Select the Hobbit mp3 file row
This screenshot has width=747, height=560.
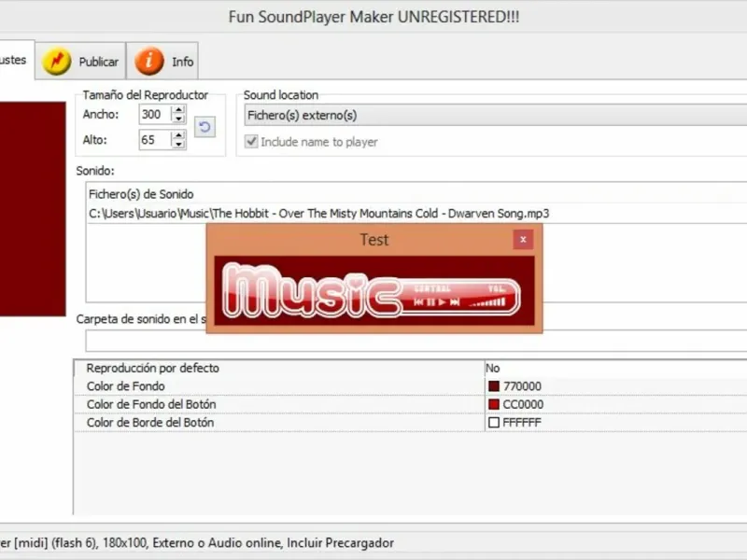click(x=416, y=214)
